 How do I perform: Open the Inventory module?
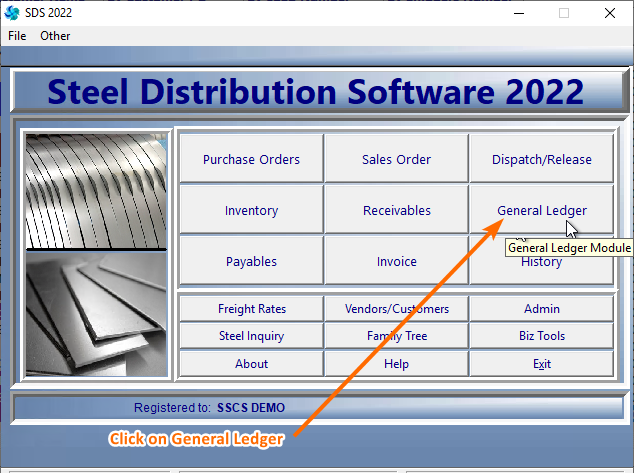point(251,210)
